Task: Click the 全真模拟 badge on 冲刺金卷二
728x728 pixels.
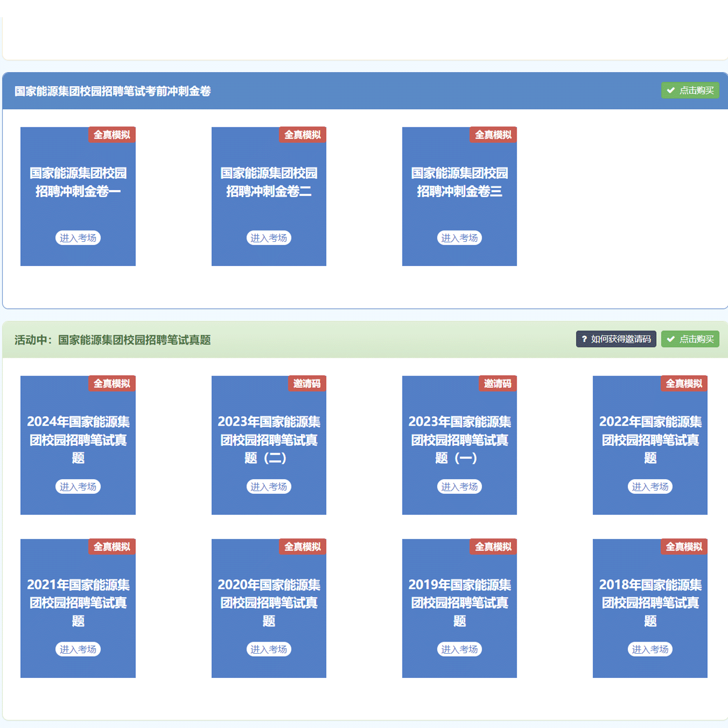Action: [x=303, y=135]
